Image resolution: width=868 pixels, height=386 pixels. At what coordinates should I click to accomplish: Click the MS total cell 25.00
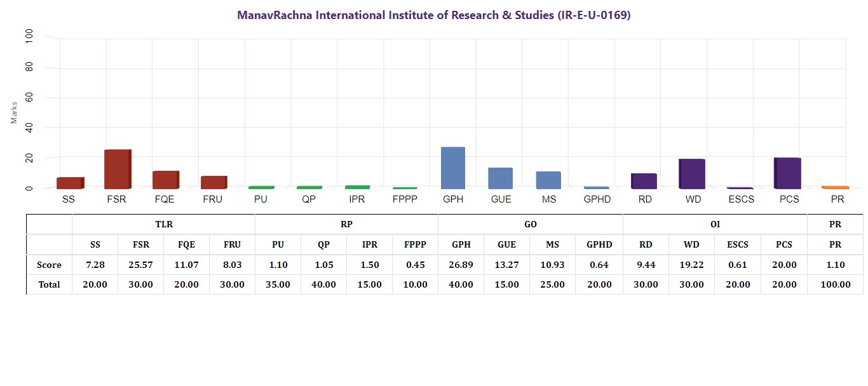tap(553, 284)
